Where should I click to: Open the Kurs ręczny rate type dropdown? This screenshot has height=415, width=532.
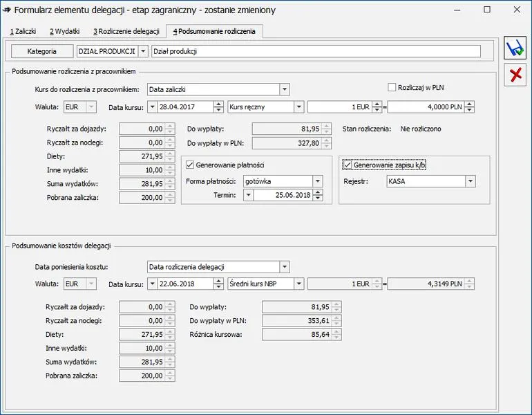tap(298, 107)
